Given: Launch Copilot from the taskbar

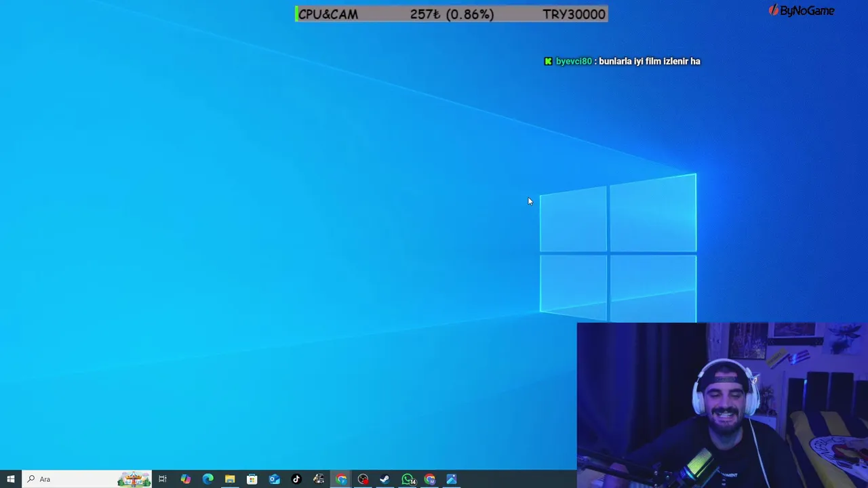Looking at the screenshot, I should tap(185, 479).
